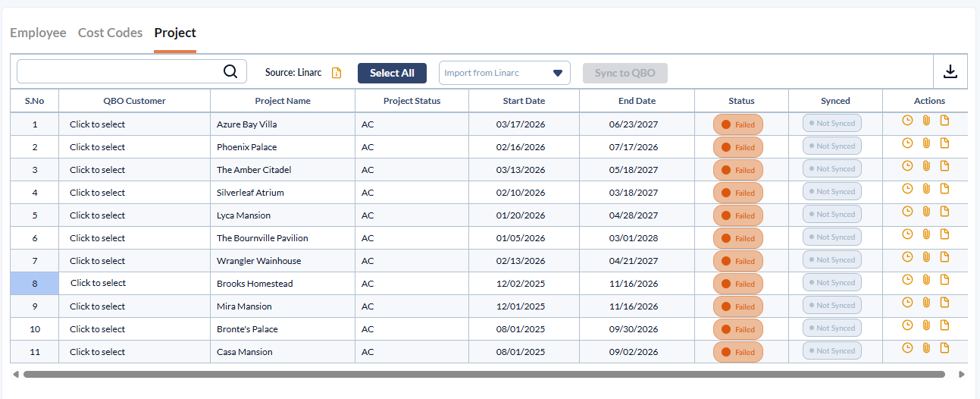Click Failed status badge for Wrangler Wainhouse
980x399 pixels.
click(x=738, y=261)
